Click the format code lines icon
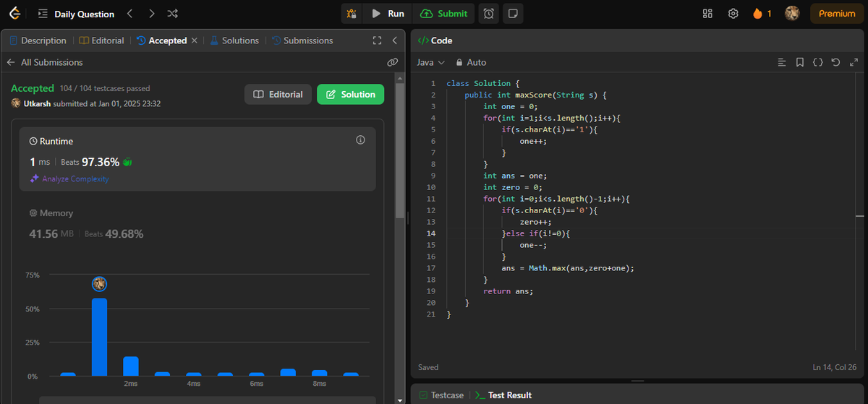This screenshot has height=404, width=868. (x=781, y=63)
